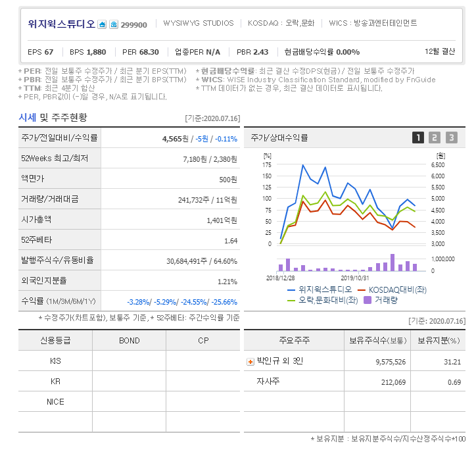Click the 2019/10/31 axis date
This screenshot has width=476, height=450.
[x=354, y=278]
